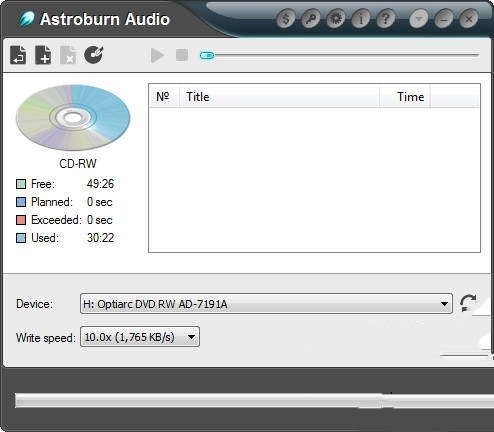Click the Time column header
This screenshot has height=432, width=494.
(405, 97)
